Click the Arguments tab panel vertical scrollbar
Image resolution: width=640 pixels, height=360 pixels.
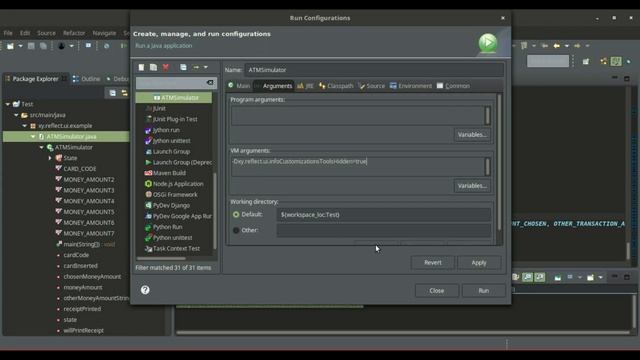point(499,161)
